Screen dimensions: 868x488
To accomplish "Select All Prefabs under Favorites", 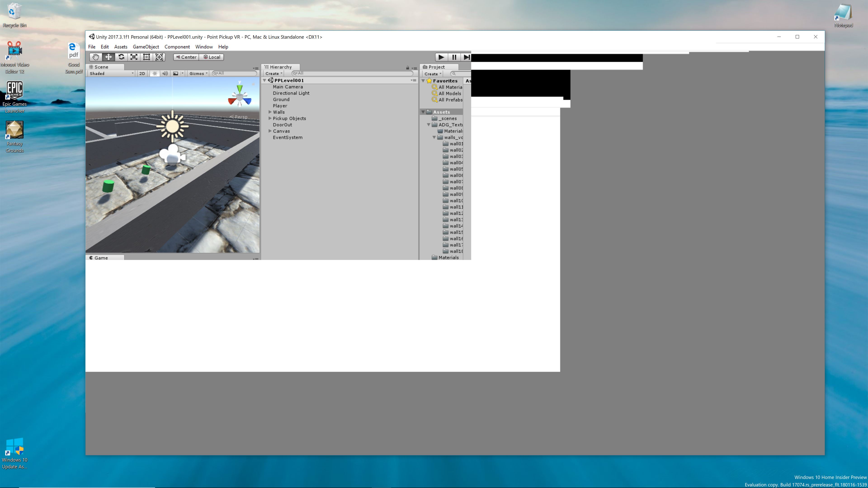I will (x=450, y=100).
